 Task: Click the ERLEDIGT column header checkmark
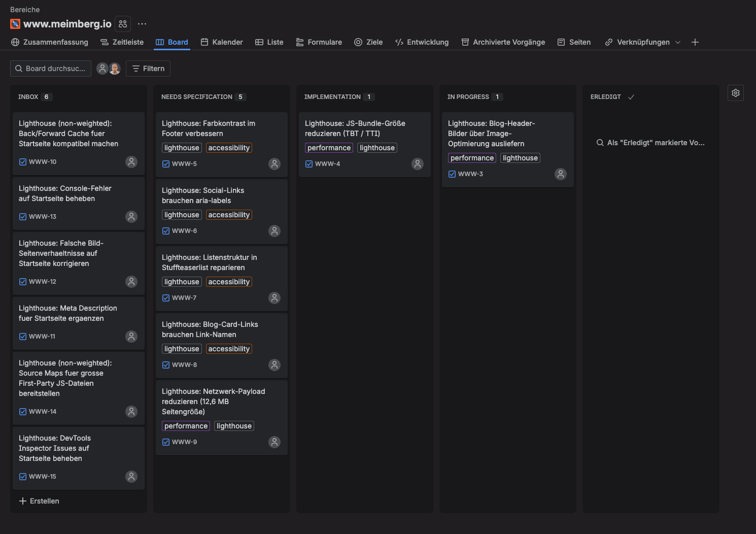click(x=631, y=97)
